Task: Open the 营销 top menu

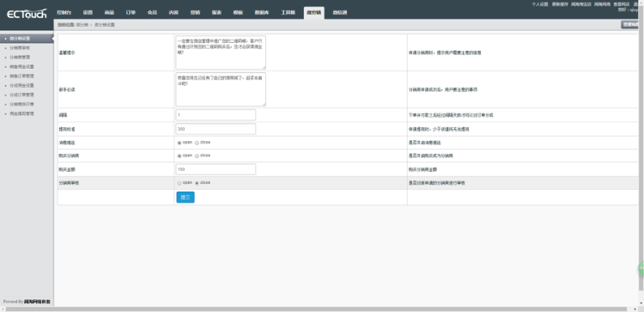Action: (x=195, y=13)
